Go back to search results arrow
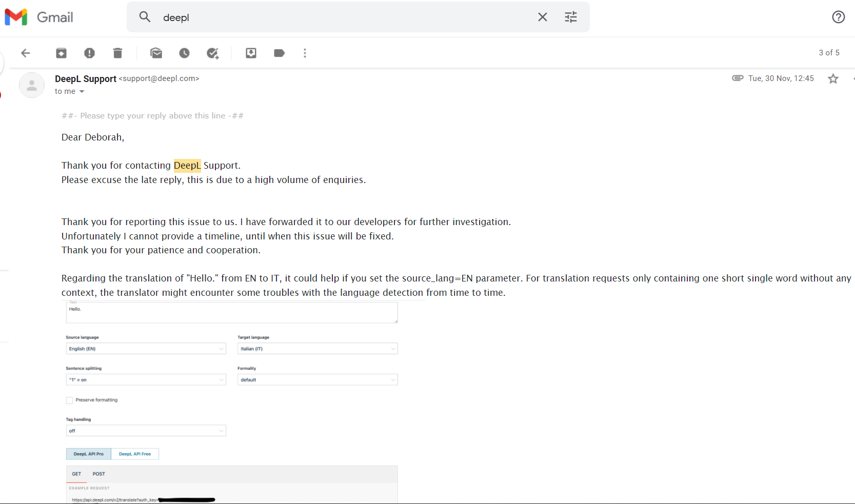This screenshot has height=504, width=855. click(26, 53)
